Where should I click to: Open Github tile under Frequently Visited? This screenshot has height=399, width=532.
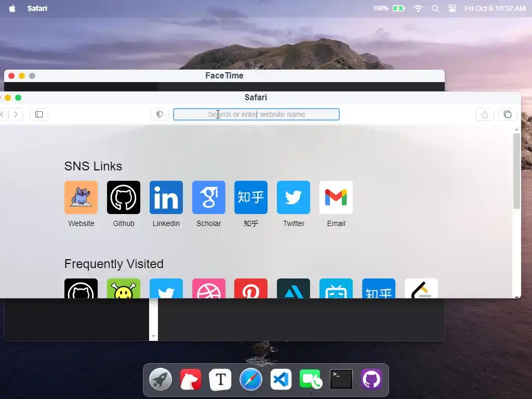81,288
